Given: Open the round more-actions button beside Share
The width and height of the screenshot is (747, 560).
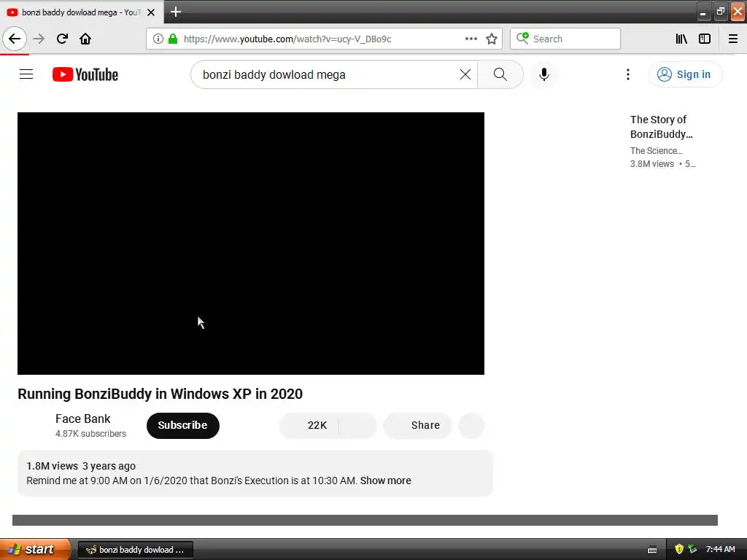Looking at the screenshot, I should click(471, 426).
